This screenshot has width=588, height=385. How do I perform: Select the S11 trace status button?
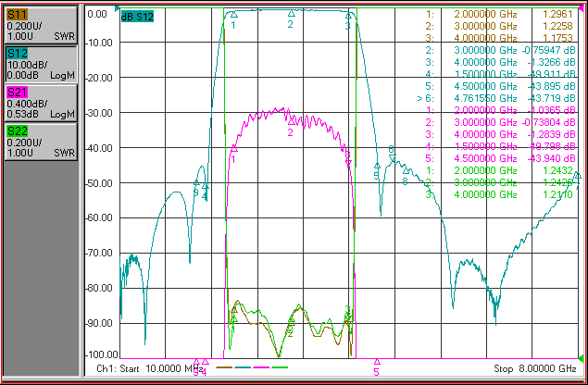42,26
